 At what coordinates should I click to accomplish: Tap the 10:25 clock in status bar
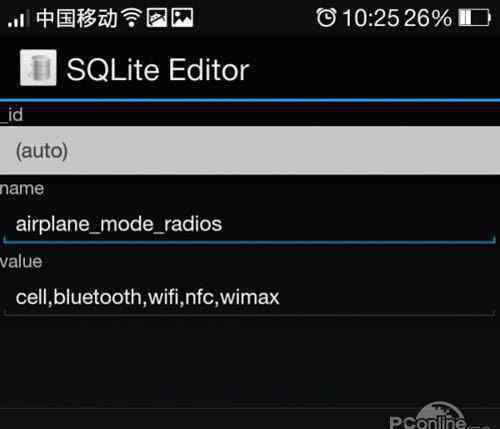(371, 18)
